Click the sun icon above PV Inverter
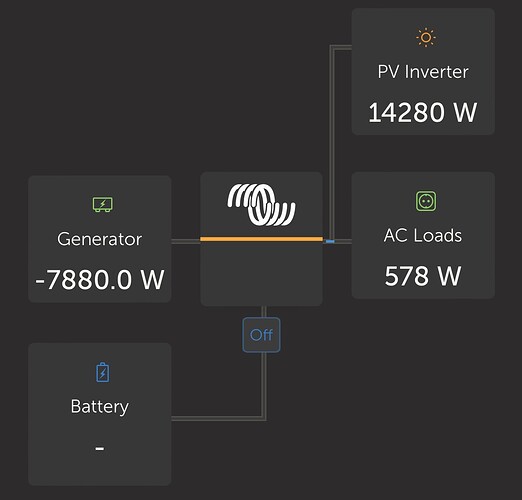Viewport: 522px width, 500px height. [426, 38]
